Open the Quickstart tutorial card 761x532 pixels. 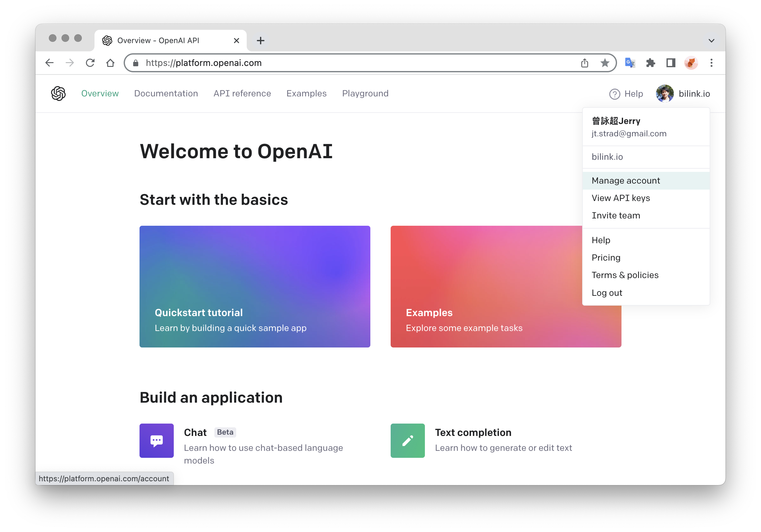(x=255, y=286)
